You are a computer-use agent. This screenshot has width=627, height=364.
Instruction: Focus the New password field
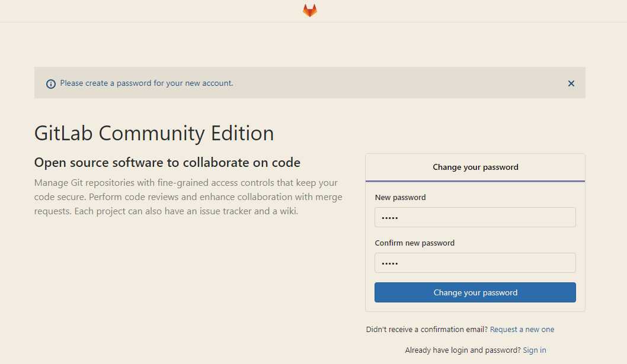tap(475, 217)
